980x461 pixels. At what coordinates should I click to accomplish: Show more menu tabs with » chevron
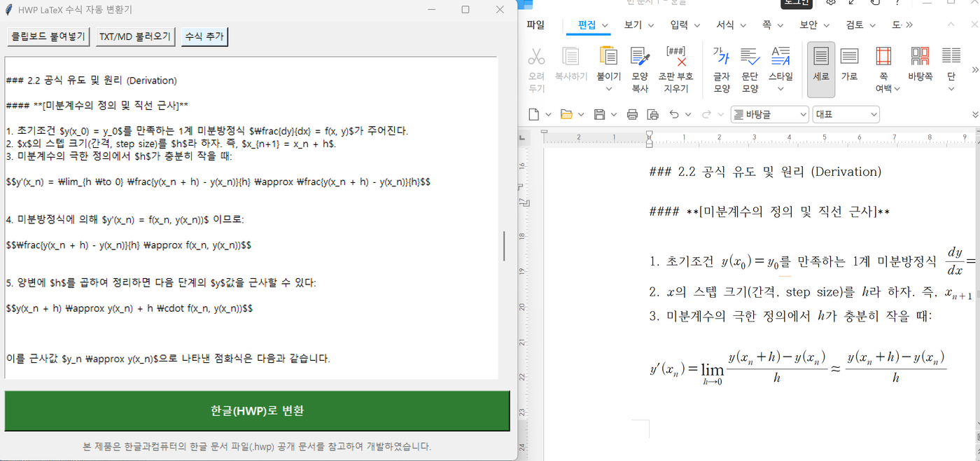click(909, 25)
